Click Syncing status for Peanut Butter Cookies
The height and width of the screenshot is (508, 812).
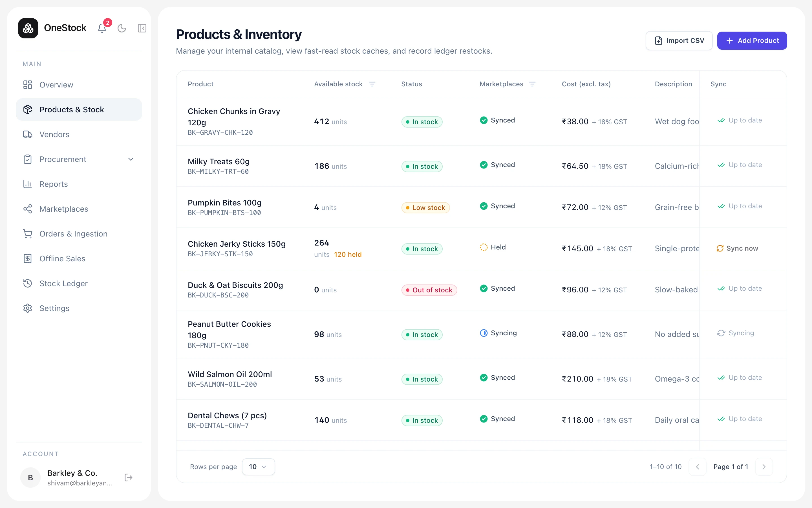[x=498, y=333]
